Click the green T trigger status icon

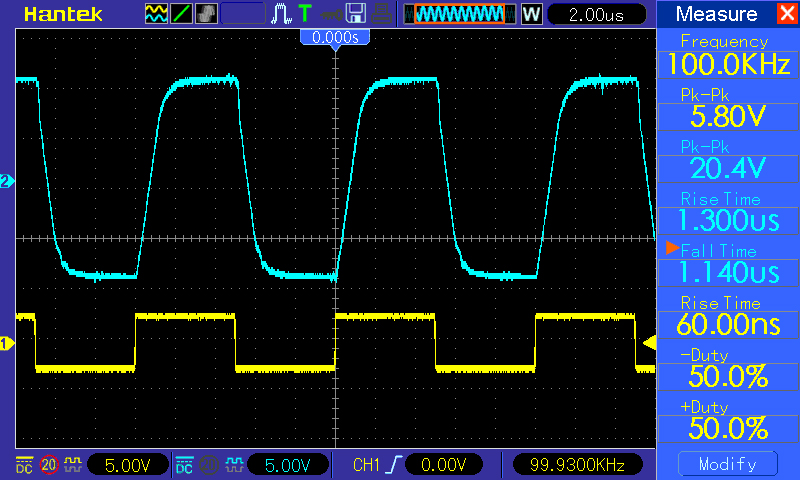coord(305,13)
